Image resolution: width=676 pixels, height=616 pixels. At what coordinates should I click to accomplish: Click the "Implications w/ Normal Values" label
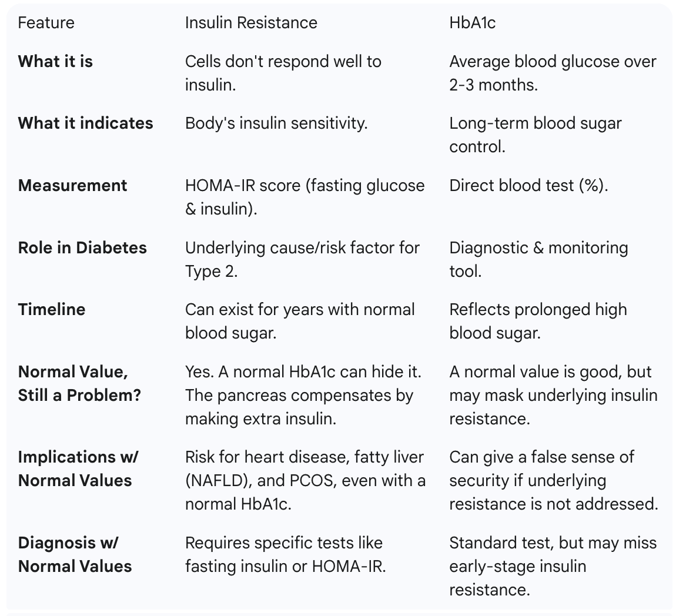point(78,468)
